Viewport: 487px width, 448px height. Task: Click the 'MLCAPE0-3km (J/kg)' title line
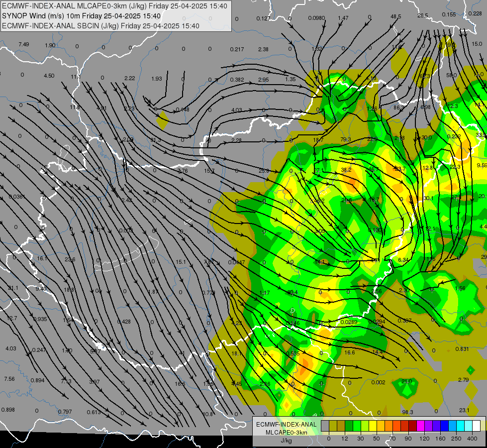(x=114, y=6)
